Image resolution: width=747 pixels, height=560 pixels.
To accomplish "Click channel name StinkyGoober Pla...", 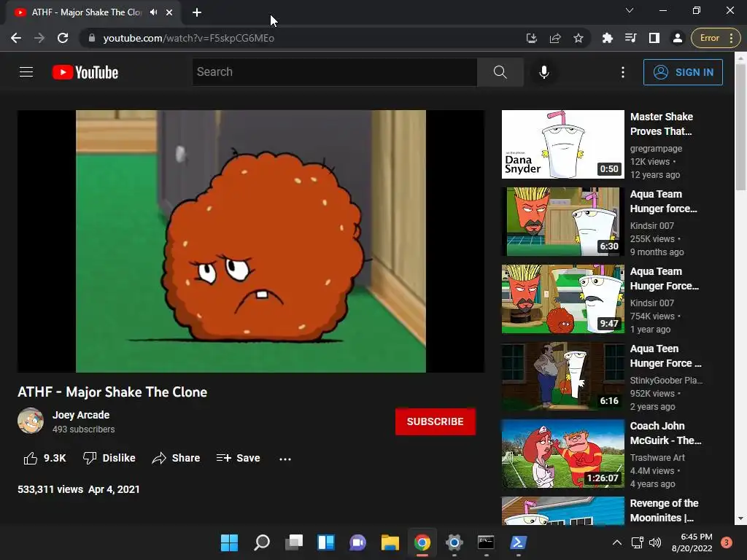I will point(666,381).
